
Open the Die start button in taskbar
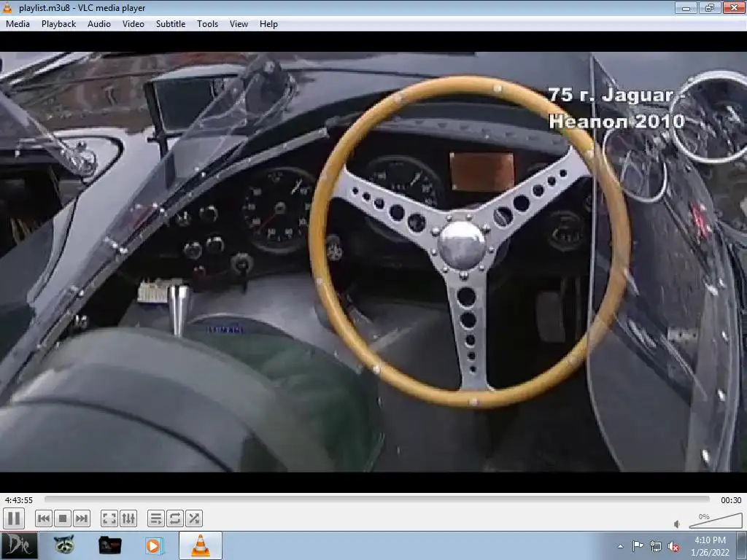(x=19, y=545)
